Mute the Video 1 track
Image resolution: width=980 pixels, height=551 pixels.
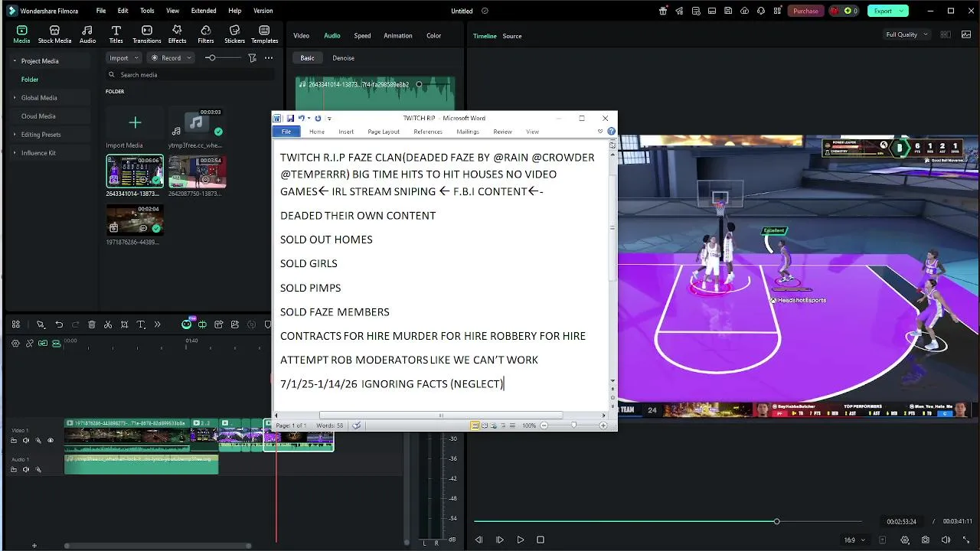click(x=26, y=441)
